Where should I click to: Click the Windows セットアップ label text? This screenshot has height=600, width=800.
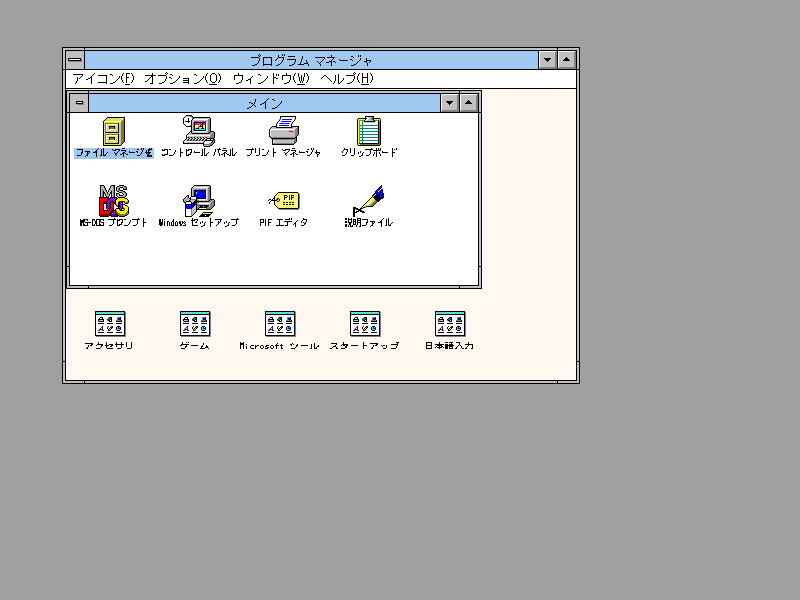[x=198, y=222]
